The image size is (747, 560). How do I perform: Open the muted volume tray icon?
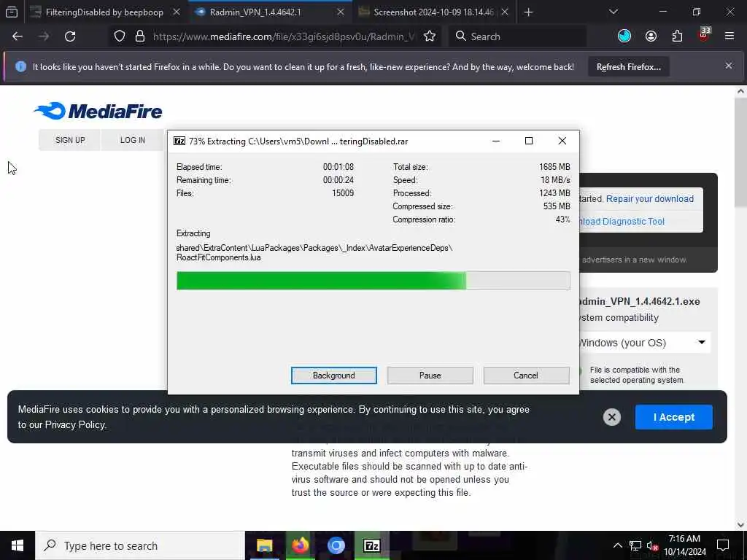[652, 545]
